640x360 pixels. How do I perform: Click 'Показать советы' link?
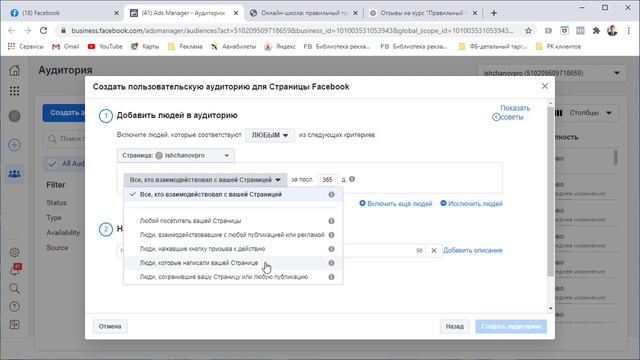click(x=511, y=113)
